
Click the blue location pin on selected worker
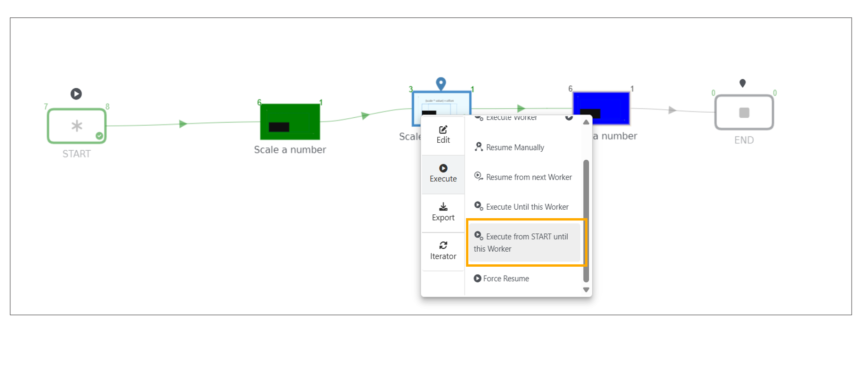(441, 84)
